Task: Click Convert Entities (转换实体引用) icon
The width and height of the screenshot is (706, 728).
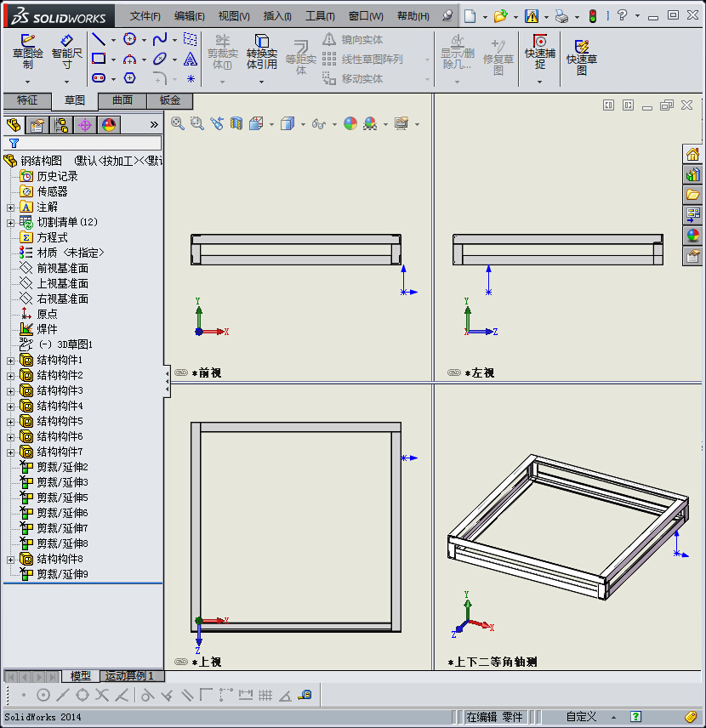Action: point(261,40)
